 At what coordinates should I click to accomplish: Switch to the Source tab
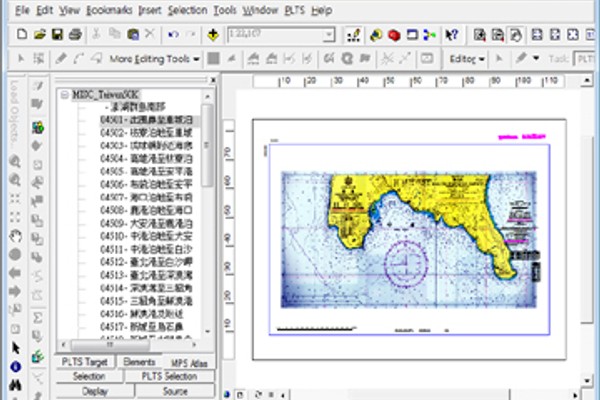[x=175, y=391]
